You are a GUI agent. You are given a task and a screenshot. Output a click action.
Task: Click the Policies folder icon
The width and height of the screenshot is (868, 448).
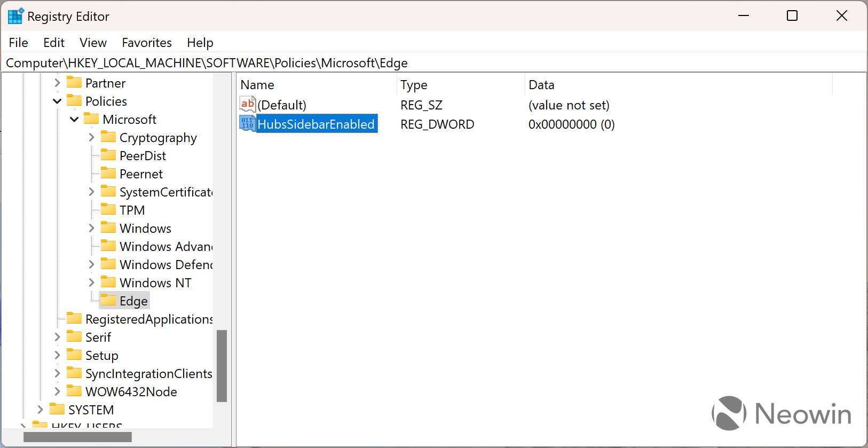(74, 100)
